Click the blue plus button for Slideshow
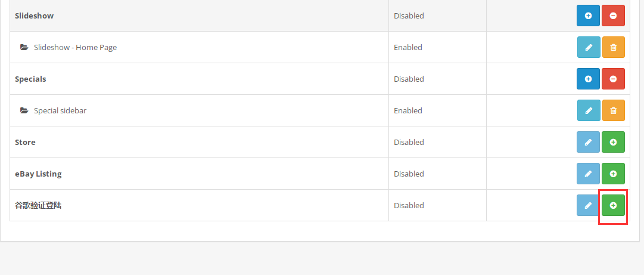The height and width of the screenshot is (275, 644). [x=588, y=16]
